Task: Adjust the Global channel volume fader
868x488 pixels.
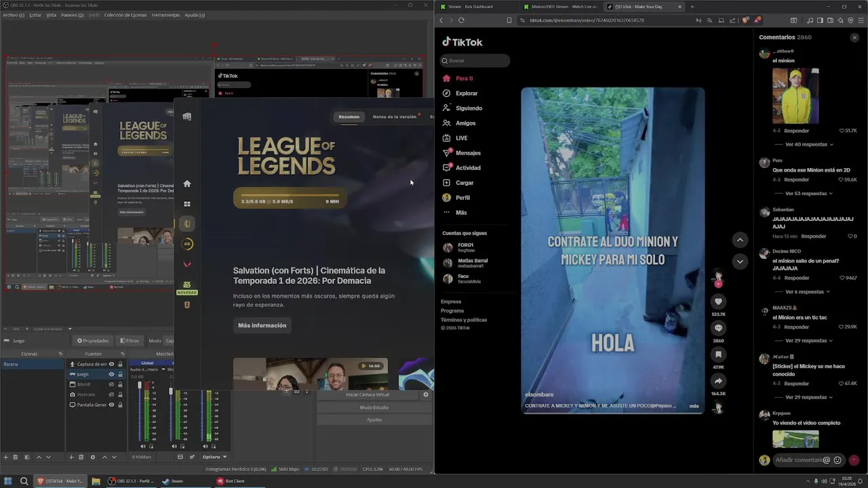Action: pos(140,385)
